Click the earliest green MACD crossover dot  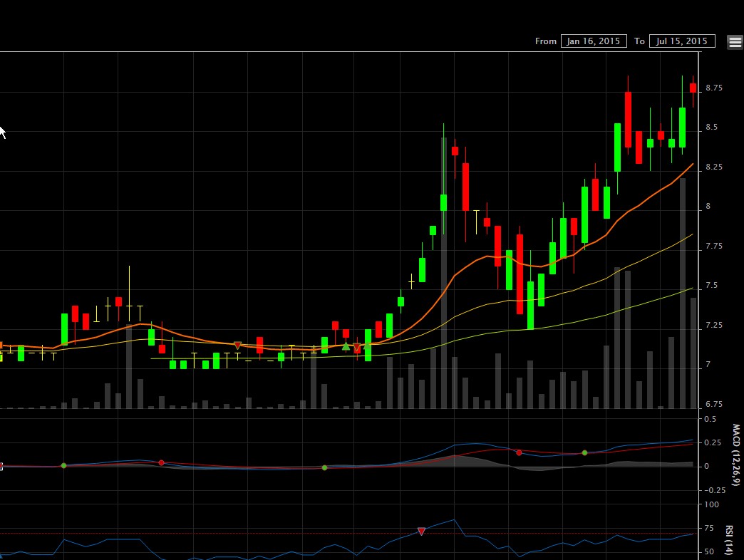[x=63, y=466]
